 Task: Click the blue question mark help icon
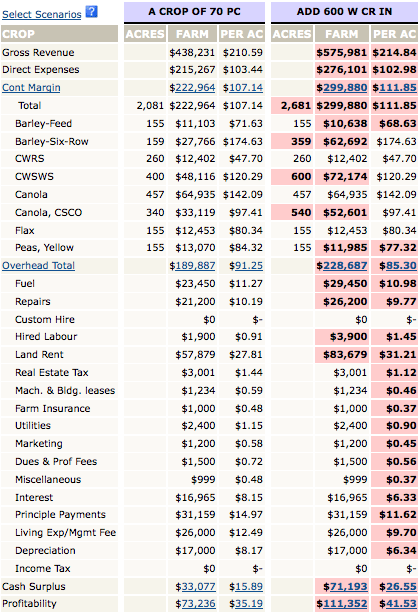coord(92,12)
